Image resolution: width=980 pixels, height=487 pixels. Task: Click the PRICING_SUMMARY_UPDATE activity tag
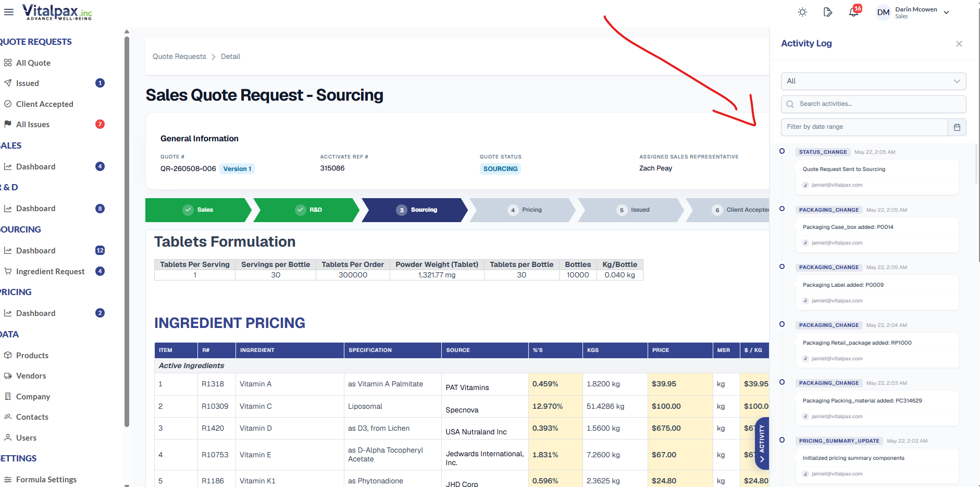pyautogui.click(x=839, y=441)
